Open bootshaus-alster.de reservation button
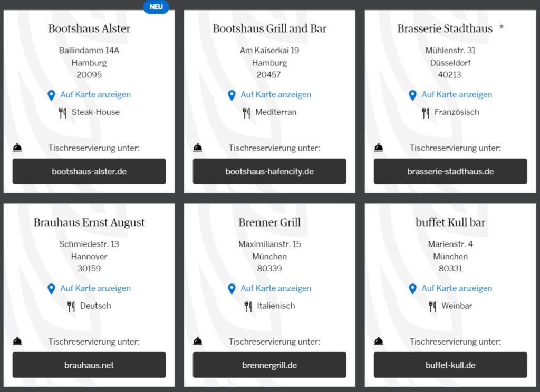The image size is (540, 392). click(x=89, y=171)
